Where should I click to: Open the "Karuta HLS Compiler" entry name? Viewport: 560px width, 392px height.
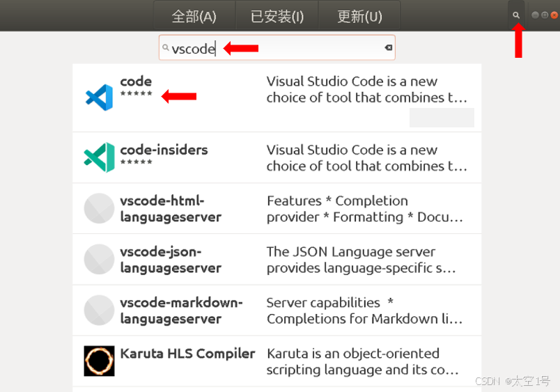(x=187, y=354)
